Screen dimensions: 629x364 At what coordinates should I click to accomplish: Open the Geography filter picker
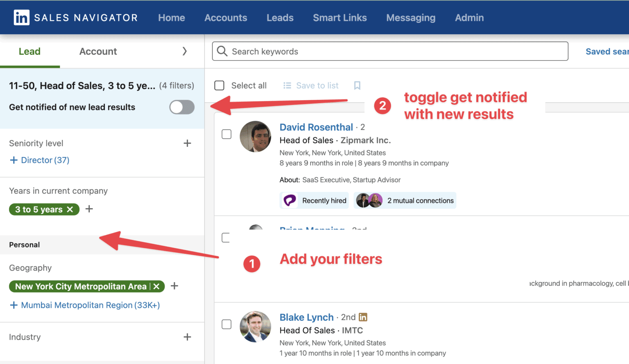click(174, 286)
